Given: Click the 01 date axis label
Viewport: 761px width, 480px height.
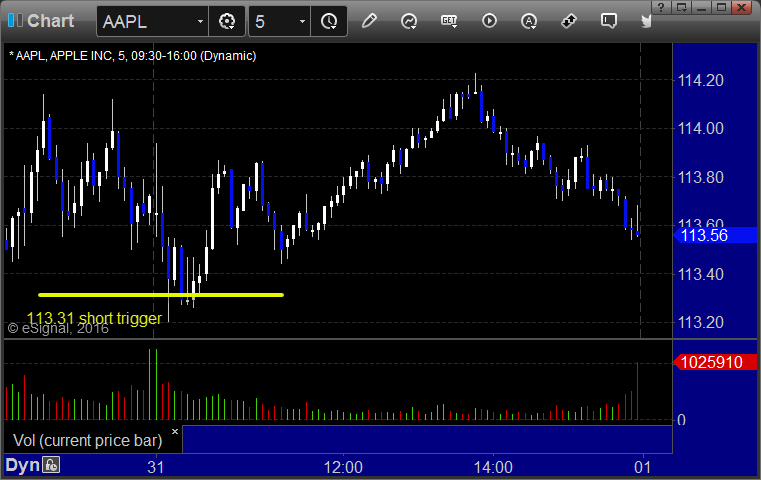Looking at the screenshot, I should click(643, 467).
